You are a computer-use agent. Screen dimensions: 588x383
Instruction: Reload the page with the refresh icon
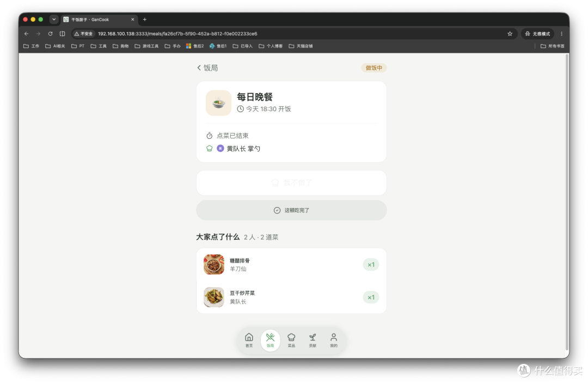(x=50, y=34)
